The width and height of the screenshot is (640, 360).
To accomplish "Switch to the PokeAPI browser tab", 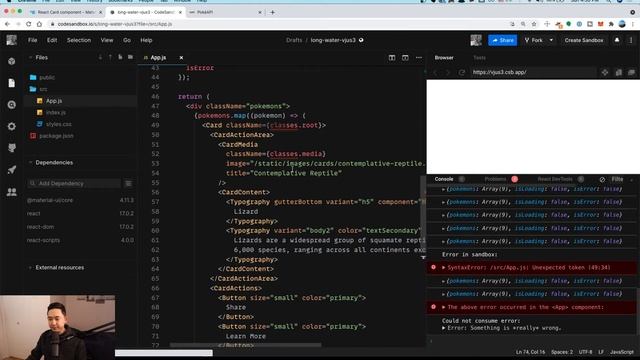I will pyautogui.click(x=224, y=12).
